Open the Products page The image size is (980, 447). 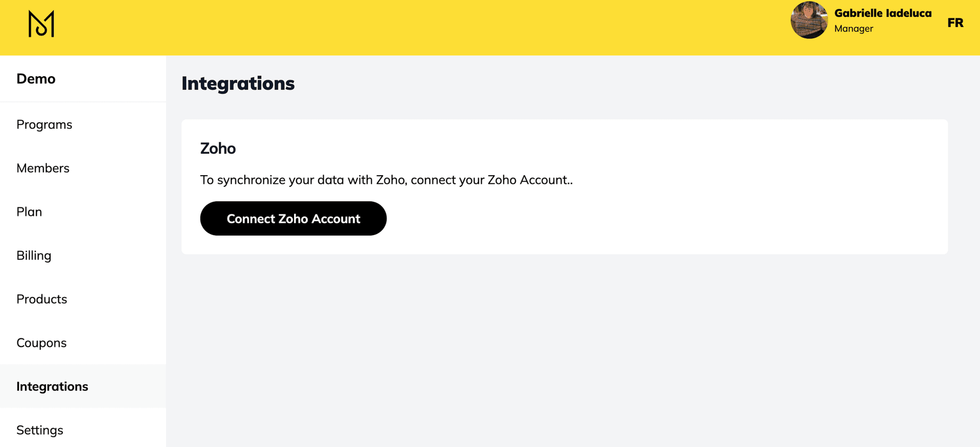pyautogui.click(x=42, y=299)
